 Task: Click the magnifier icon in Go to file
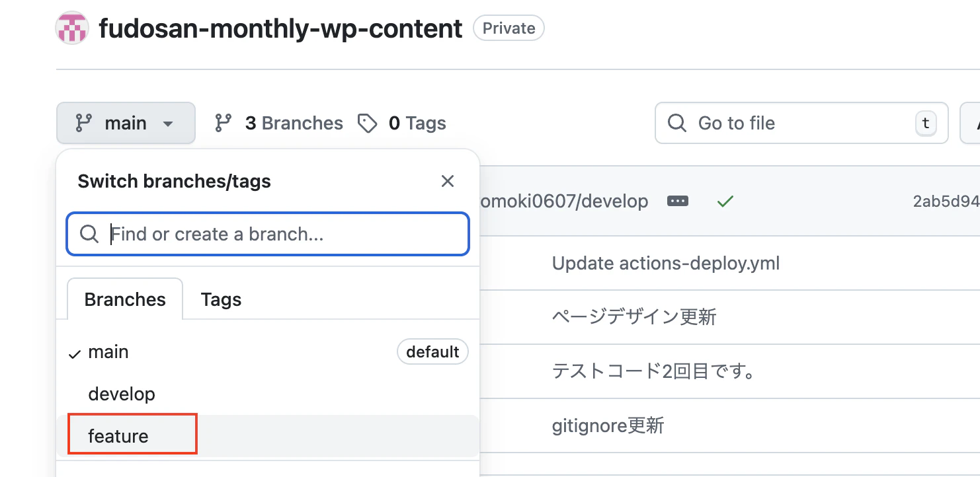click(x=677, y=123)
